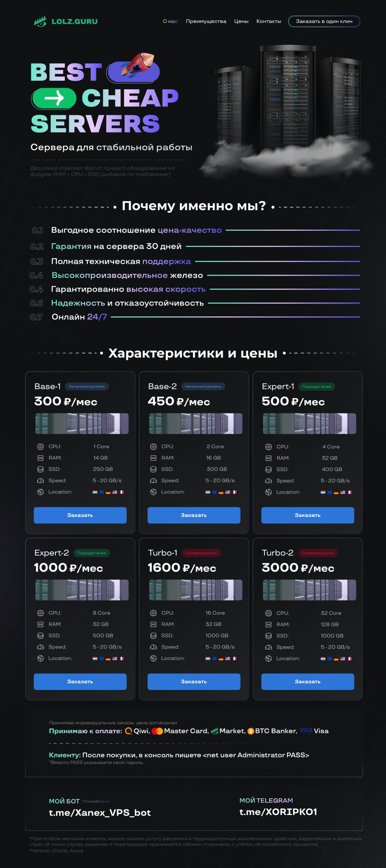386x868 pixels.
Task: Click the BTC Banker bitcoin icon
Action: [x=251, y=731]
